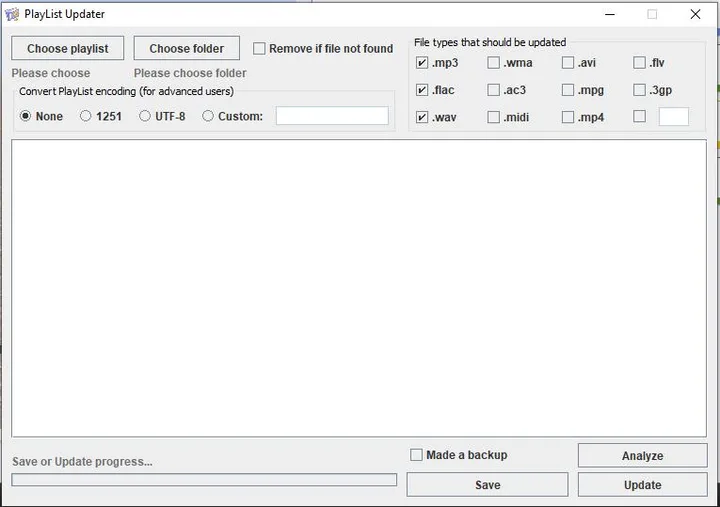Click the PlayList Updater title bar icon
The width and height of the screenshot is (720, 507).
coord(12,14)
